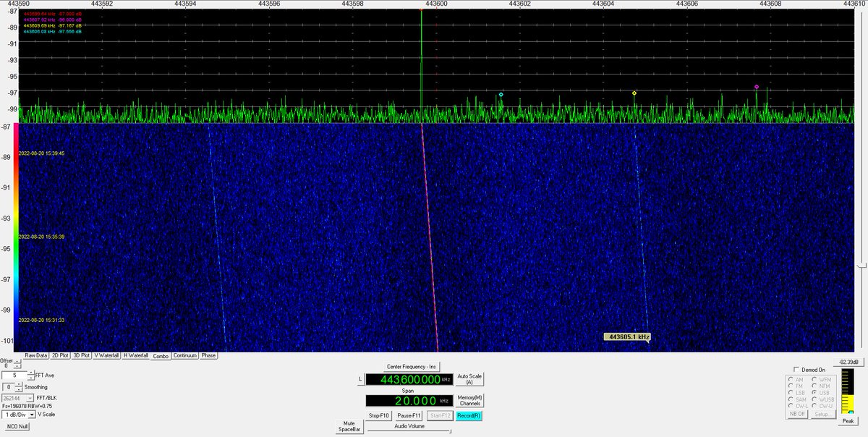
Task: Click the 2022-08-20 15:35:39 timestamp
Action: pos(42,237)
